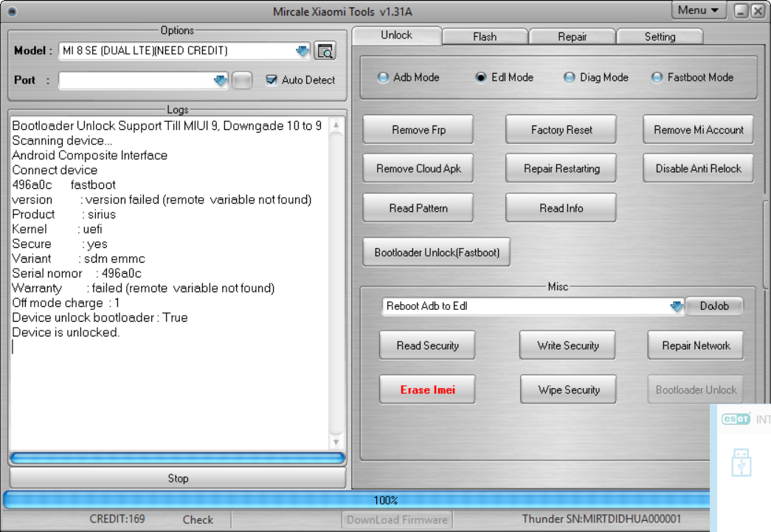This screenshot has height=532, width=771.
Task: Click the ESET USB device icon
Action: pyautogui.click(x=741, y=462)
